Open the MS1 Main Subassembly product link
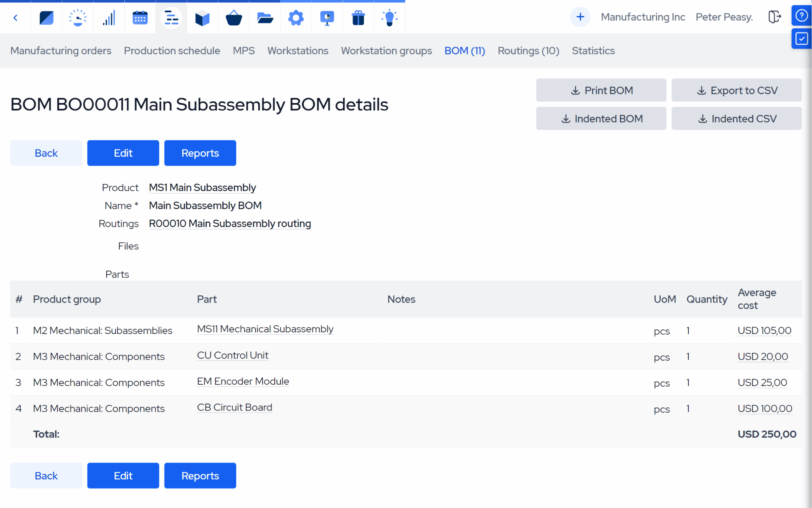 202,187
